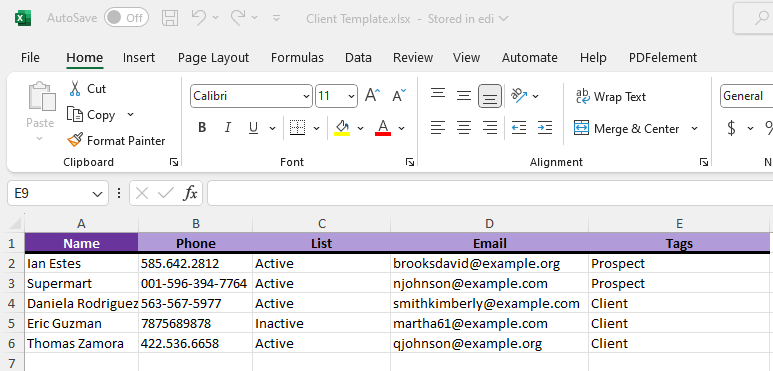
Task: Click the Redo arrow icon
Action: tap(238, 18)
